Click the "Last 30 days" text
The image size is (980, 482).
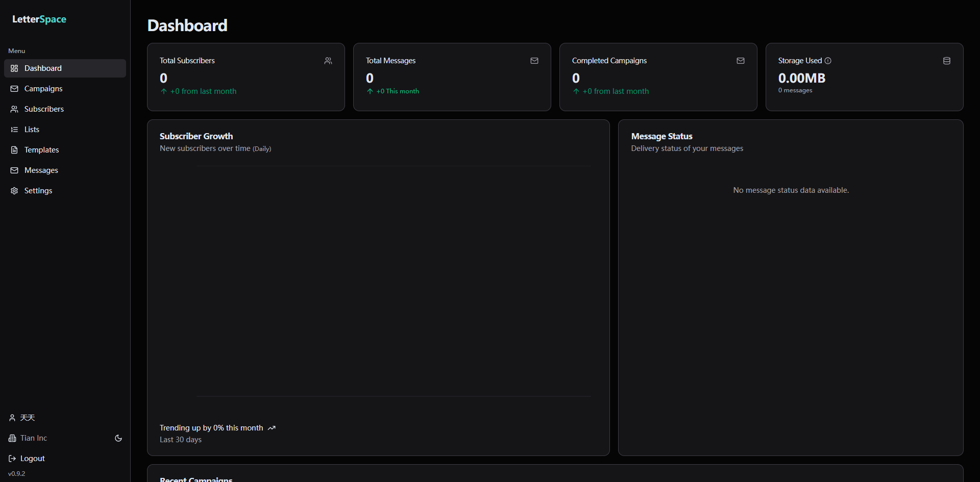(181, 440)
